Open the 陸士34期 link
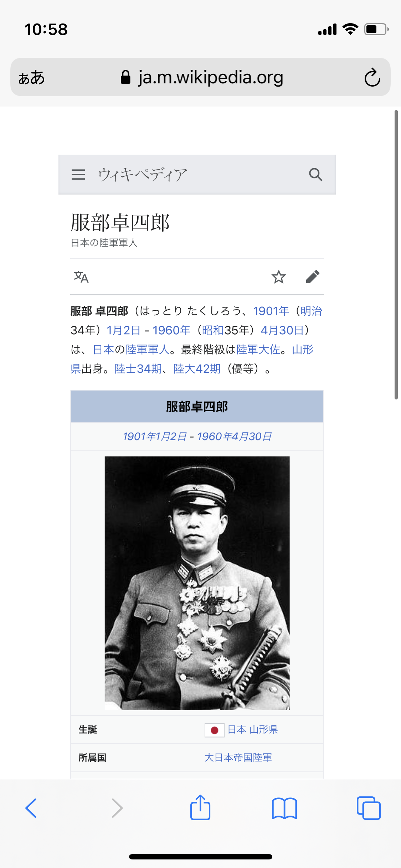Image resolution: width=401 pixels, height=868 pixels. pyautogui.click(x=138, y=369)
